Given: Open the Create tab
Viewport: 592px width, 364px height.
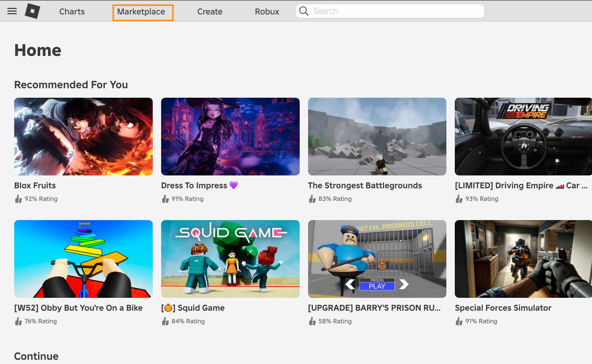Looking at the screenshot, I should coord(210,12).
